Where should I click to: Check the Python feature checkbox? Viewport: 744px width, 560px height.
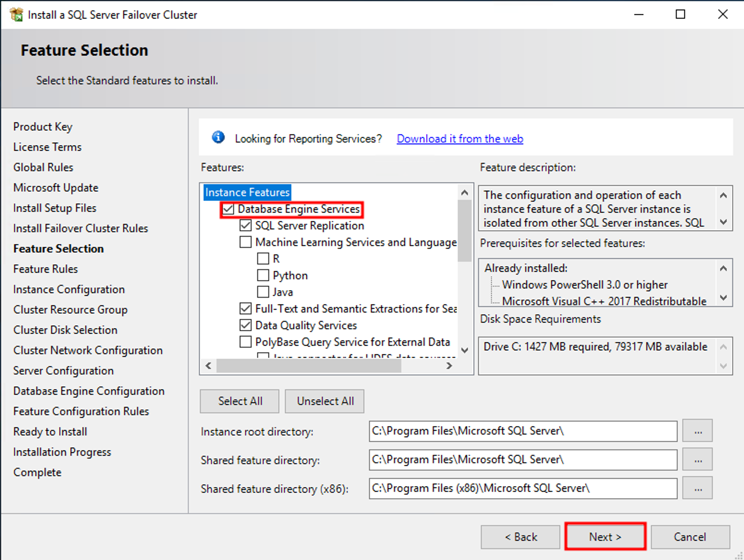[x=263, y=275]
